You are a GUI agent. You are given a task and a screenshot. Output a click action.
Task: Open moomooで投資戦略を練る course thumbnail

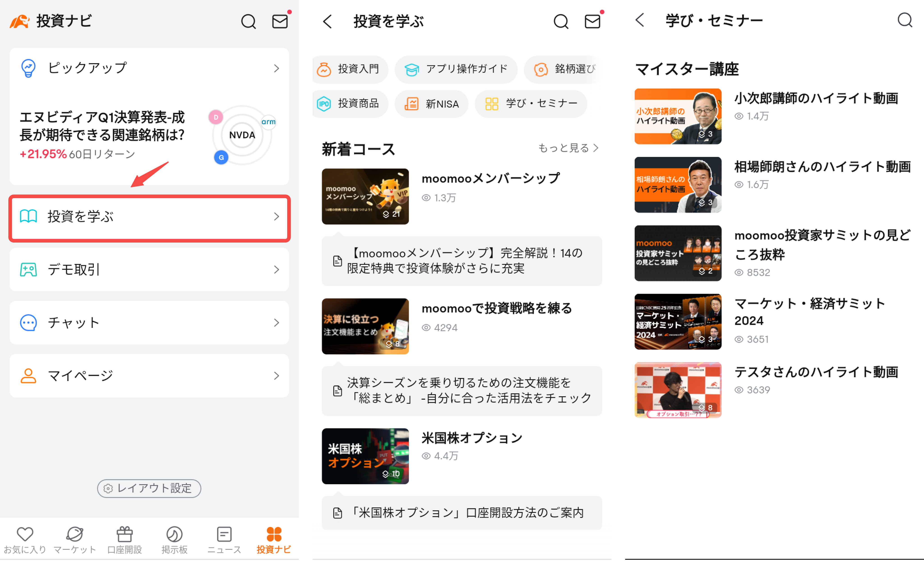pos(365,326)
